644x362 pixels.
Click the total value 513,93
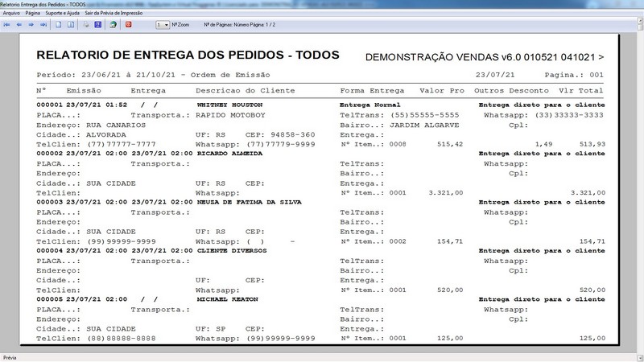tap(592, 145)
